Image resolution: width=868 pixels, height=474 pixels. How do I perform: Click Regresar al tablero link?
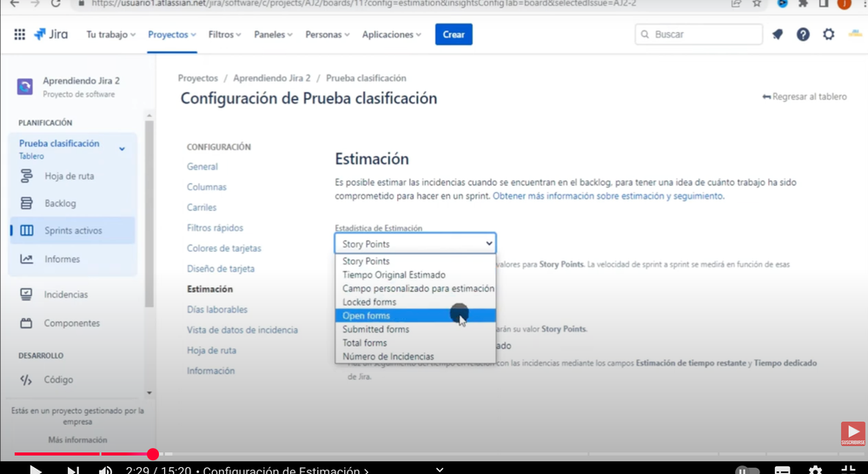(805, 96)
